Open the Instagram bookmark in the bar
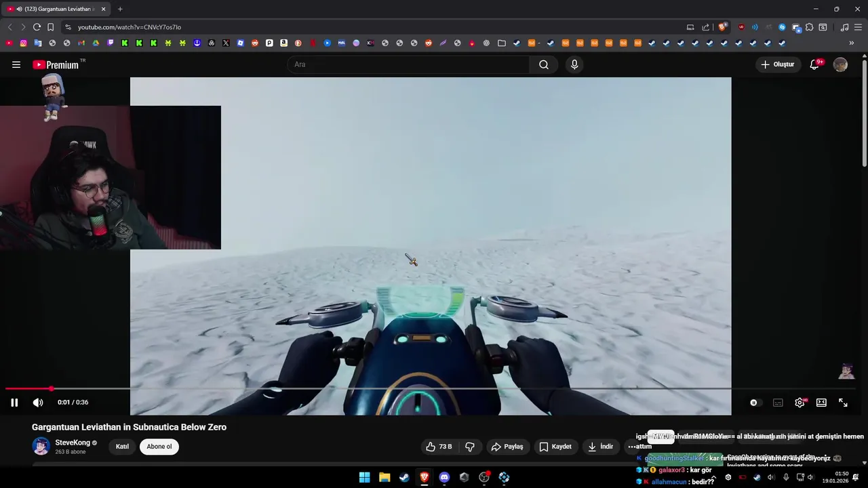The image size is (868, 488). [23, 43]
